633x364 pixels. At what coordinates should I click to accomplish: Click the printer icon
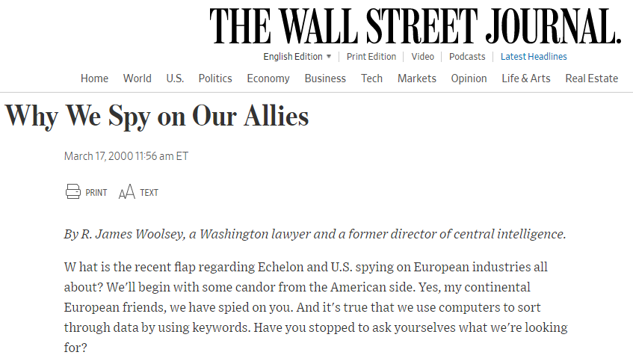(x=73, y=192)
